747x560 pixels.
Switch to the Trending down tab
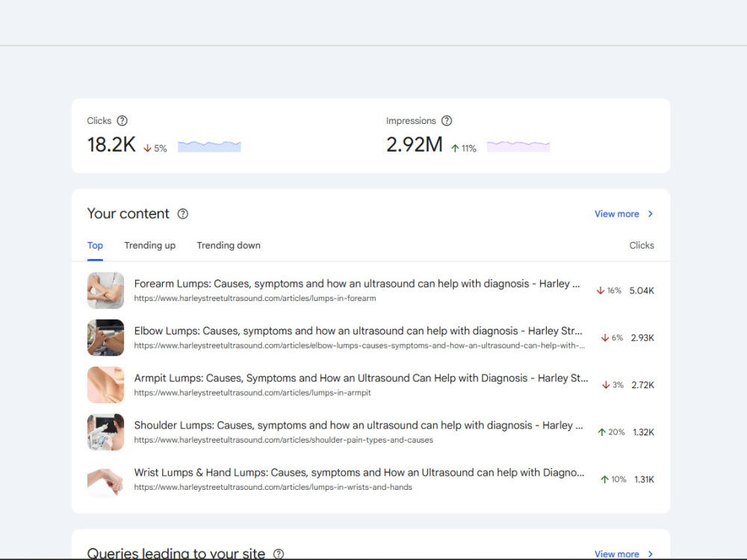[229, 245]
